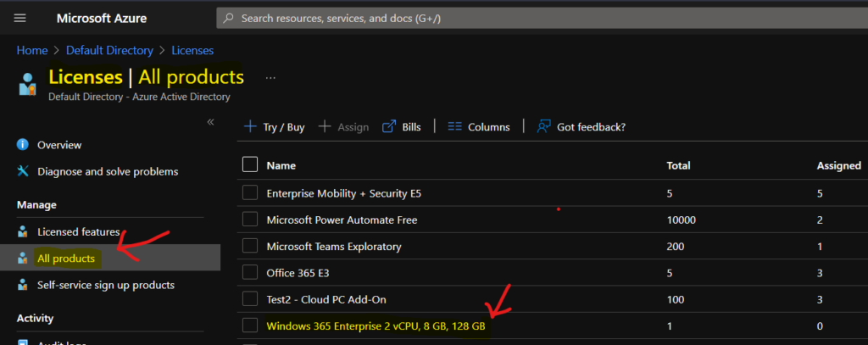Click Got feedback? button
The image size is (868, 345).
(x=581, y=127)
